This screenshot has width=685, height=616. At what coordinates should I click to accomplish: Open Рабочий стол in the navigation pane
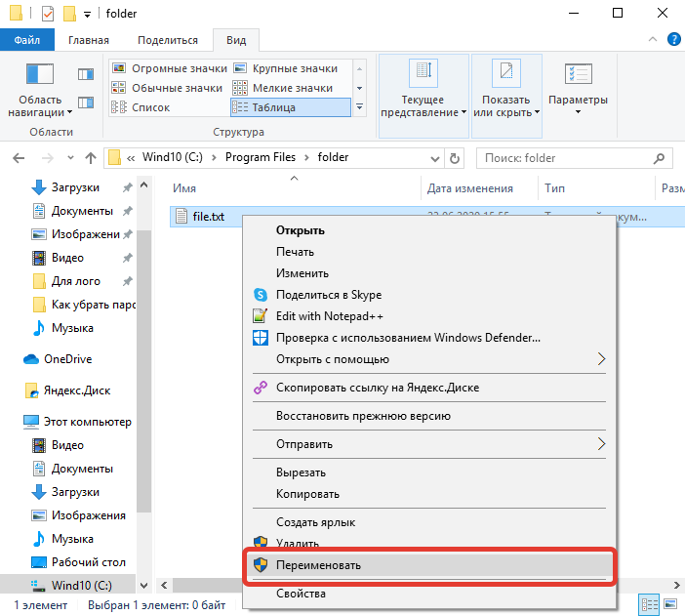point(88,562)
